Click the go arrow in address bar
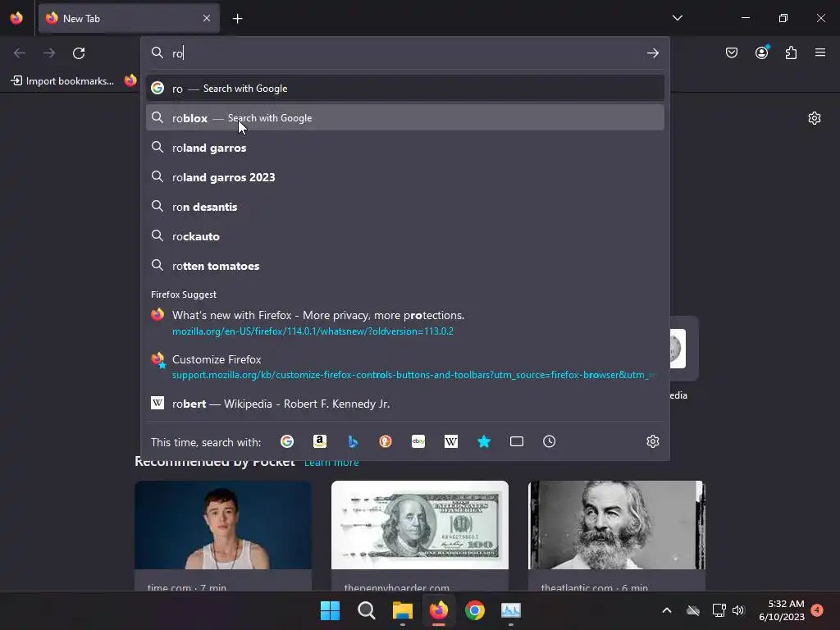Image resolution: width=840 pixels, height=630 pixels. tap(652, 53)
